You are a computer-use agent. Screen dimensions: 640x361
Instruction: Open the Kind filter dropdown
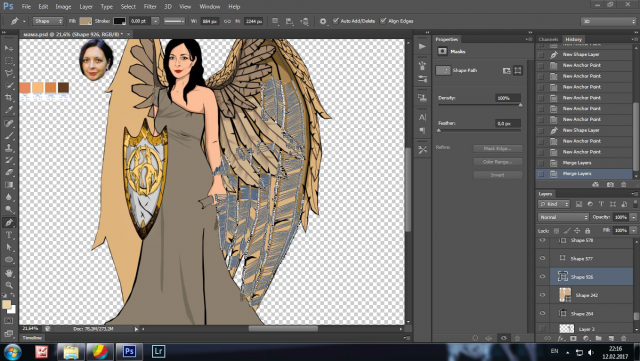click(554, 204)
